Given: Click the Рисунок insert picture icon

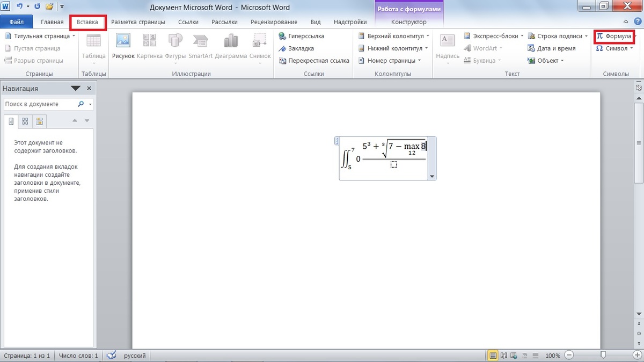Looking at the screenshot, I should [x=123, y=47].
